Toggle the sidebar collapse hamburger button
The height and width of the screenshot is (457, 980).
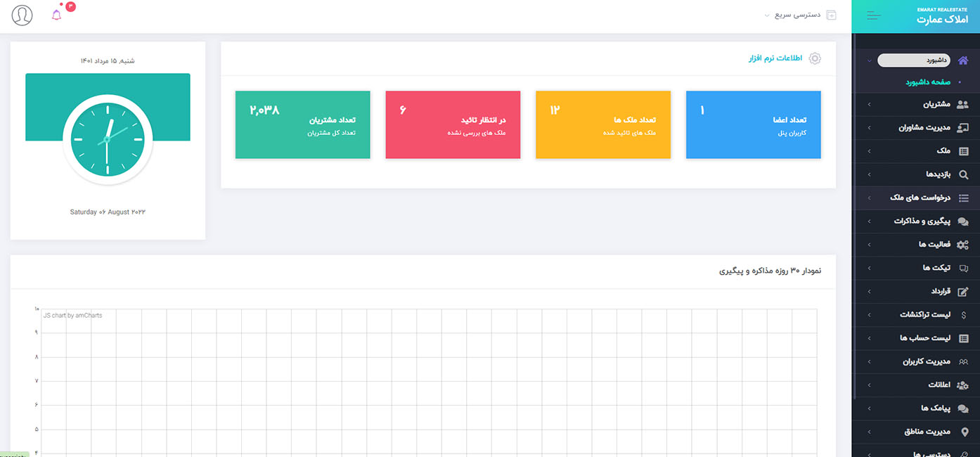pos(873,15)
